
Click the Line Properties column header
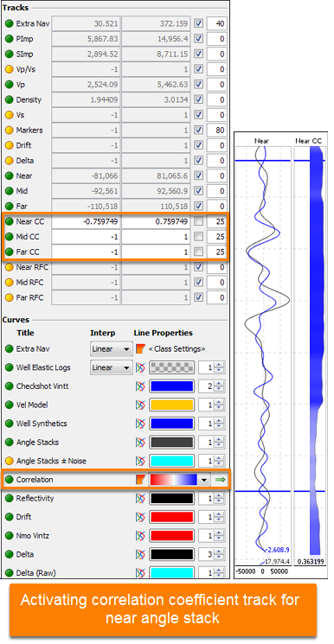[164, 333]
